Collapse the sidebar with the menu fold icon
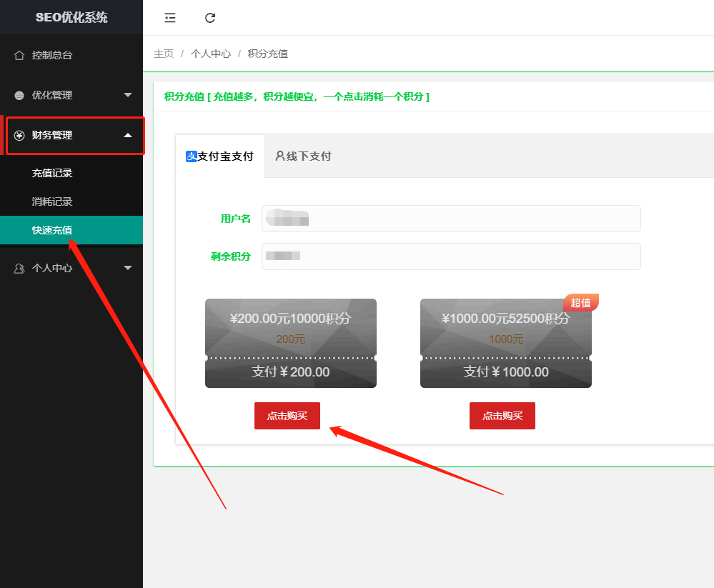The width and height of the screenshot is (714, 588). [x=170, y=18]
